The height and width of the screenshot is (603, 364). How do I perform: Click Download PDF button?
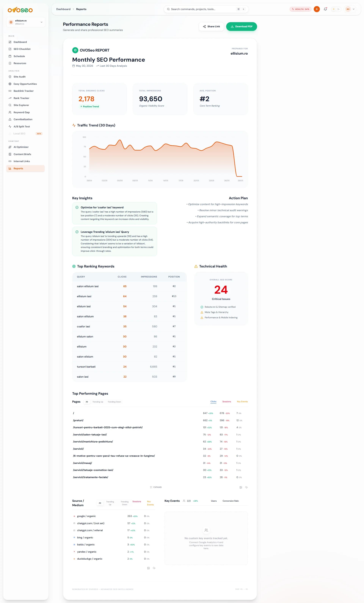click(241, 26)
